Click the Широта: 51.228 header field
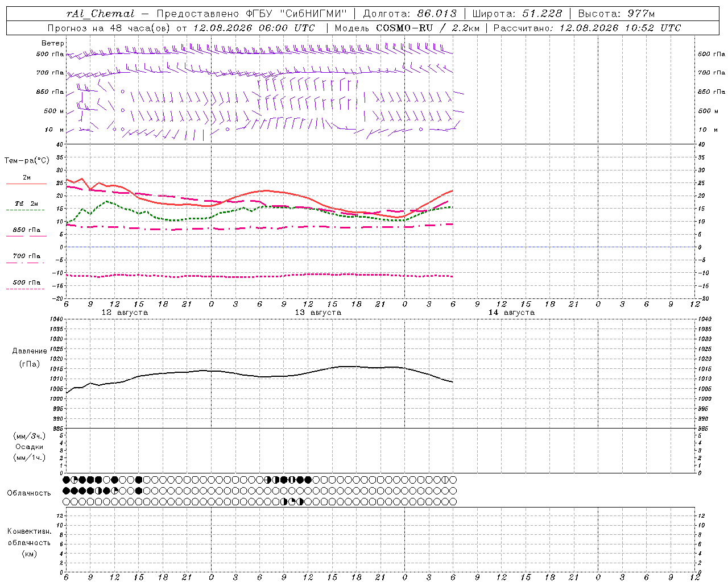Viewport: 728px width, 582px height. coord(518,14)
